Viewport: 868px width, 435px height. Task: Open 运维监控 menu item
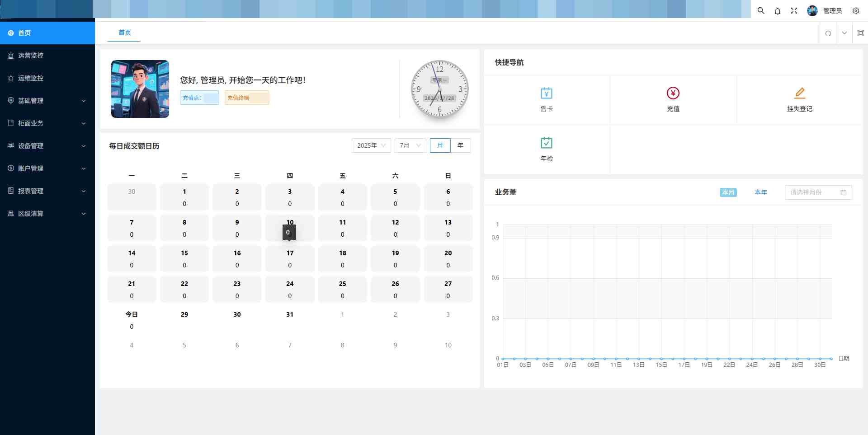click(47, 78)
